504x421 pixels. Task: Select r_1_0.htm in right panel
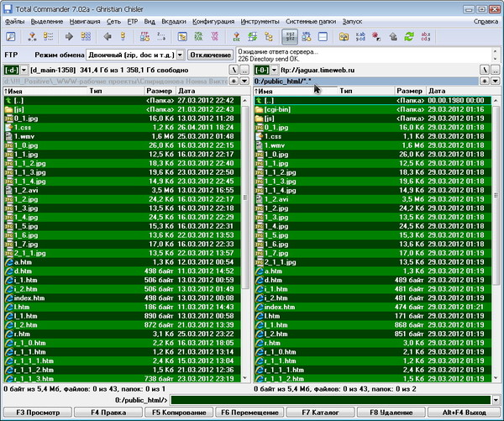(373, 352)
